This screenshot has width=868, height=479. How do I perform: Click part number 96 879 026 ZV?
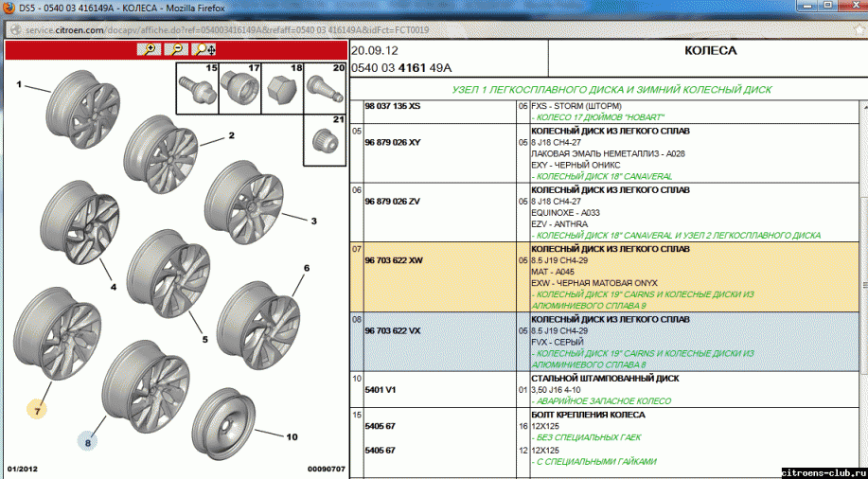click(393, 201)
